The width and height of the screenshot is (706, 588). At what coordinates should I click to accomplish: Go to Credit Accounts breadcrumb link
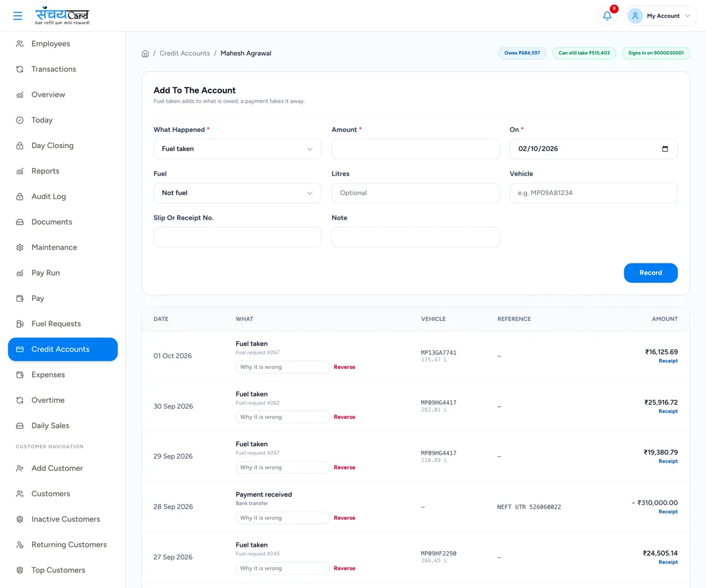point(185,54)
